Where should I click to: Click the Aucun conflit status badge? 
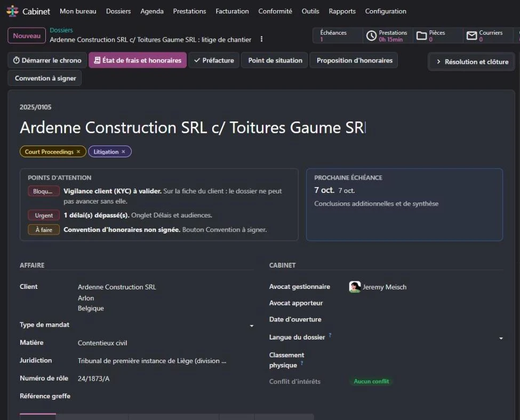point(371,382)
